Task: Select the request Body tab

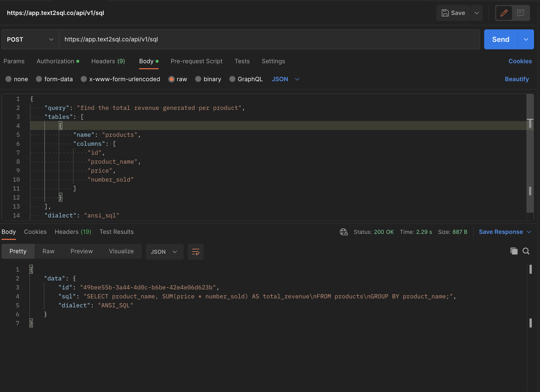Action: (x=149, y=61)
